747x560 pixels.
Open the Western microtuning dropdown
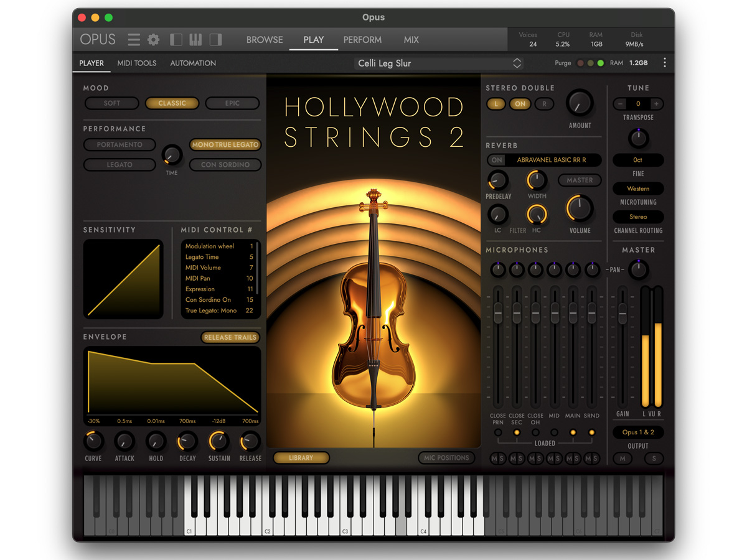pyautogui.click(x=638, y=189)
